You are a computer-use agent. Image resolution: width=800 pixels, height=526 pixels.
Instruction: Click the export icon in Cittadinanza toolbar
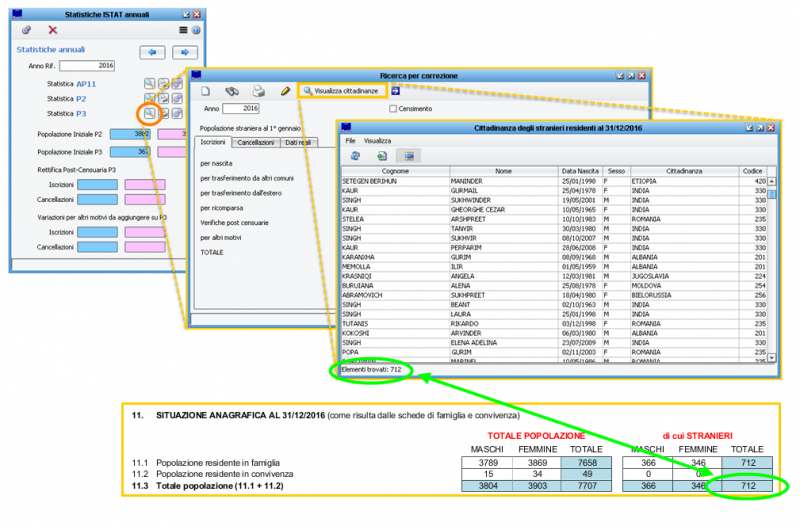pos(382,156)
